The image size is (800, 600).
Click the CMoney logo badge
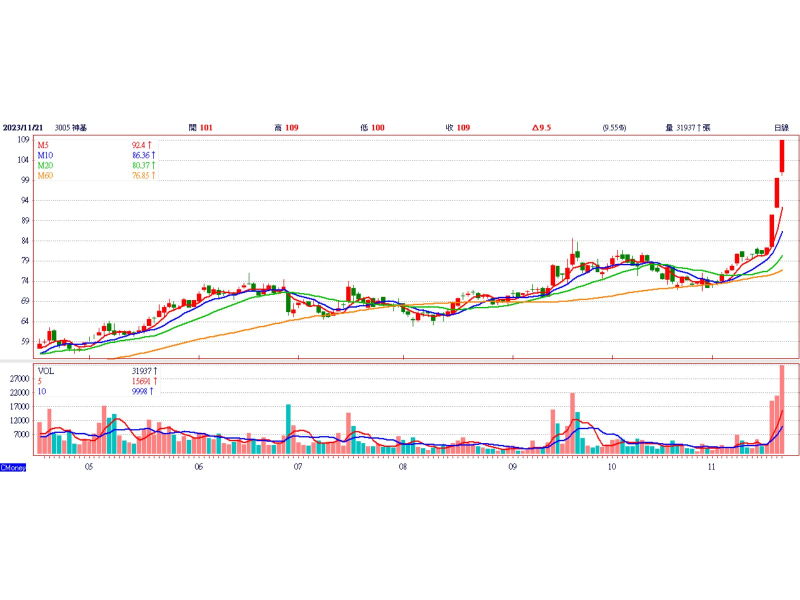click(13, 467)
